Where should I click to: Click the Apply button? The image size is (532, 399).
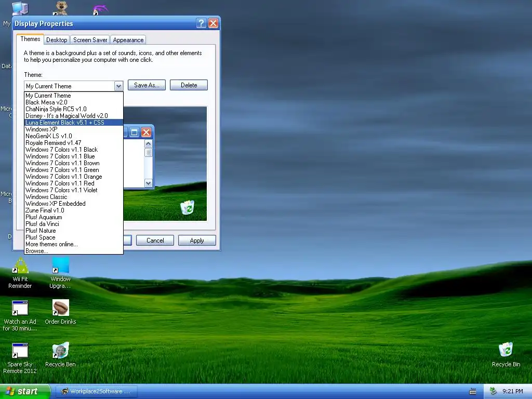pos(197,241)
